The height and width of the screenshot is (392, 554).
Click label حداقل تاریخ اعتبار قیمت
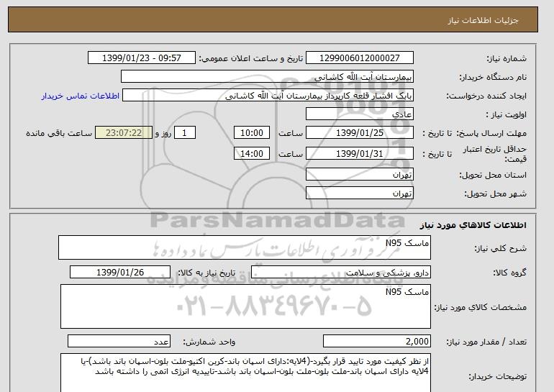(x=495, y=154)
